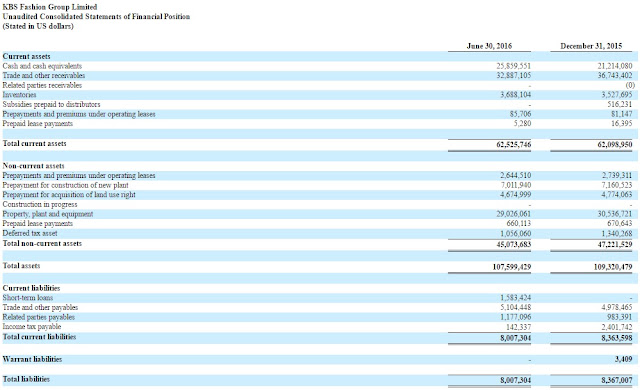
Task: Click the Short-term loans value 1,583,424
Action: (516, 298)
